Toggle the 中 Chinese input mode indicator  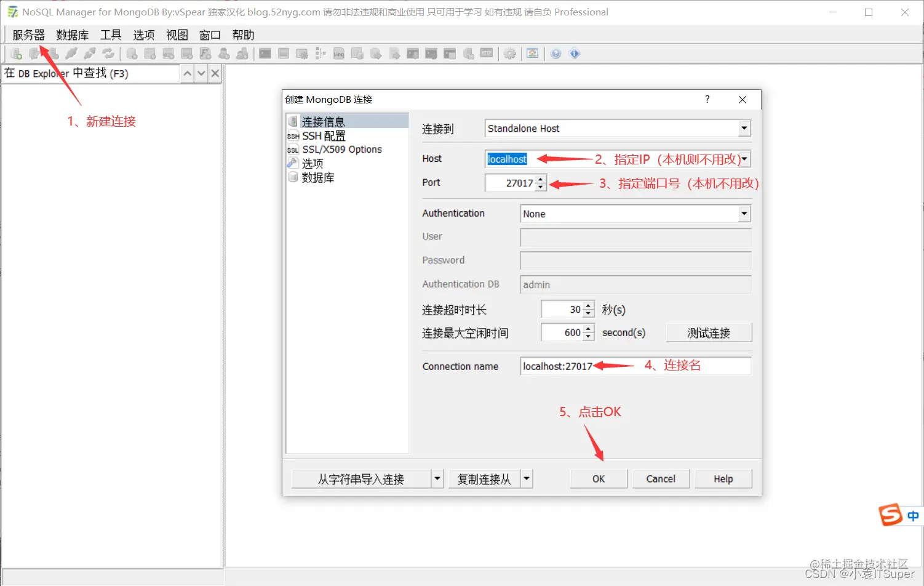[913, 516]
